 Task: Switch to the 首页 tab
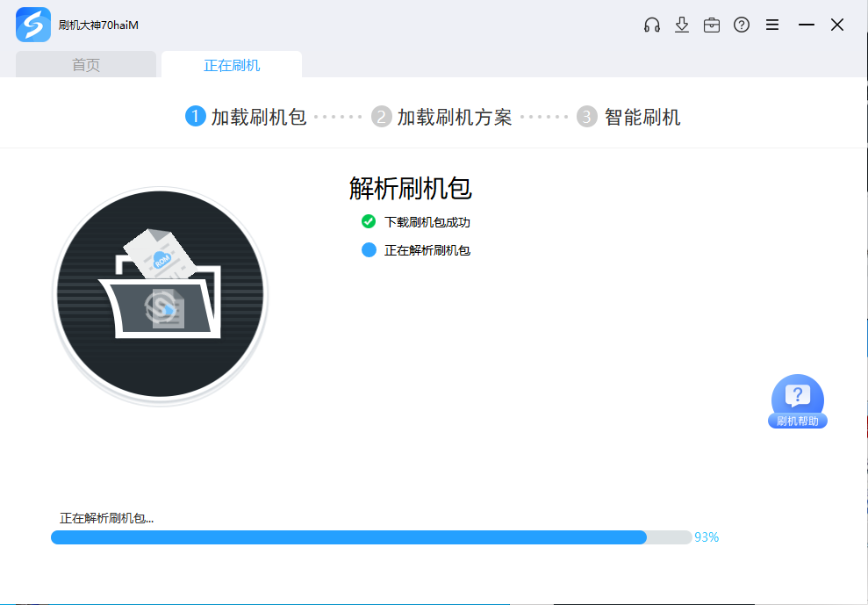click(x=86, y=65)
